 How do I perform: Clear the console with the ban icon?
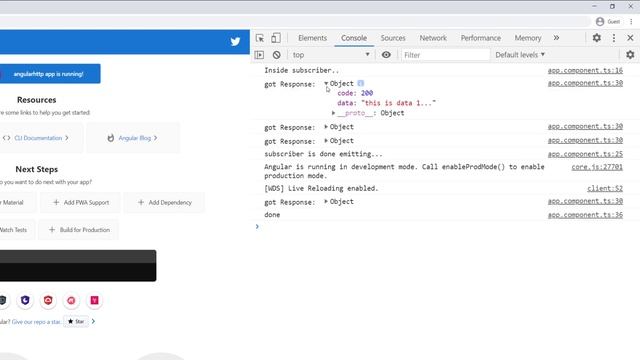(276, 55)
